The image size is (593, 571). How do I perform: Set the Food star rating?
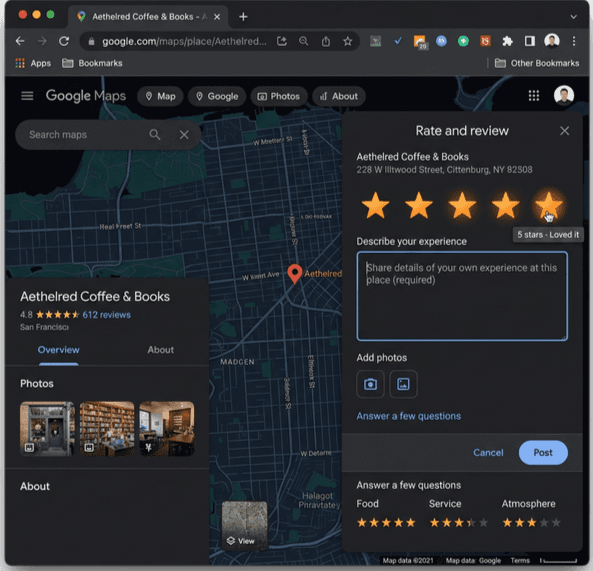pos(386,523)
